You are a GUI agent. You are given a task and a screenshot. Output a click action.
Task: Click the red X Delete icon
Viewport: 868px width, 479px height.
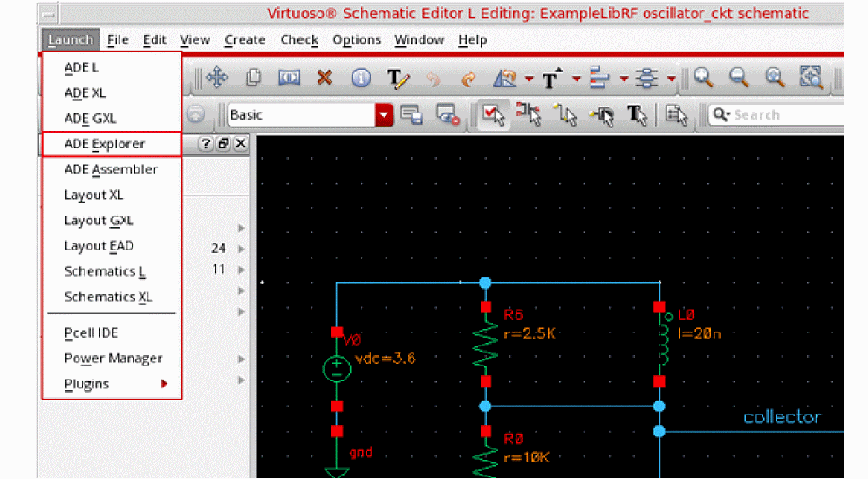click(x=325, y=79)
